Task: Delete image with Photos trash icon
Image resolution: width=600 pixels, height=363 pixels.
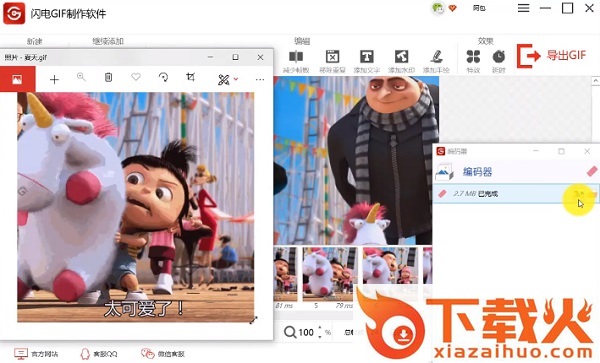Action: pyautogui.click(x=109, y=77)
